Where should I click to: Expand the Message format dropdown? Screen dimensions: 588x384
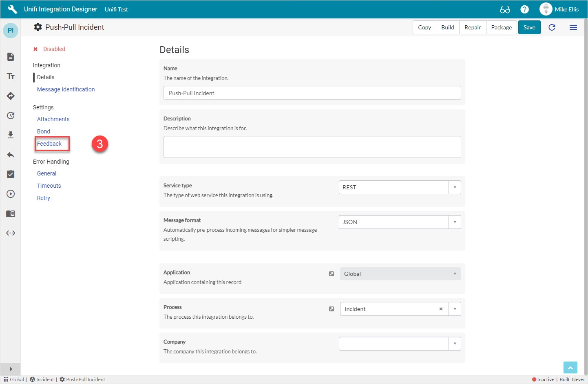click(x=455, y=222)
